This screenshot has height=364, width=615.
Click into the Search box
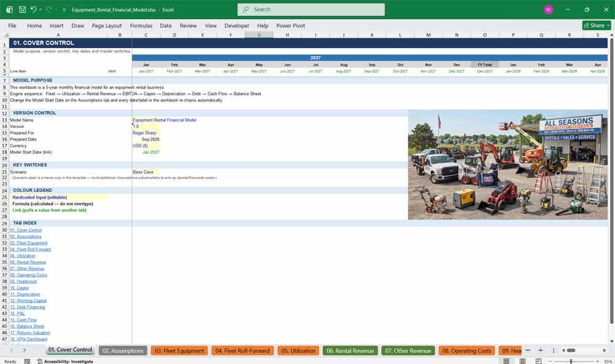coord(311,9)
